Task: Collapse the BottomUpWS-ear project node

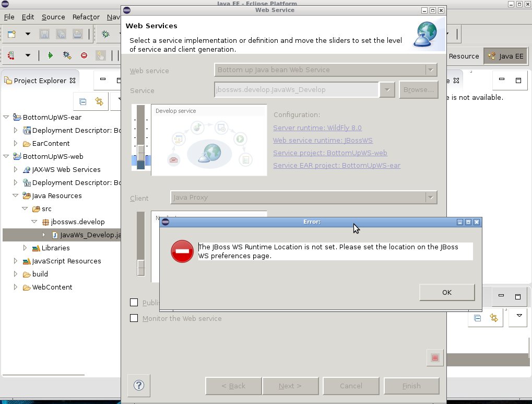Action: 6,117
